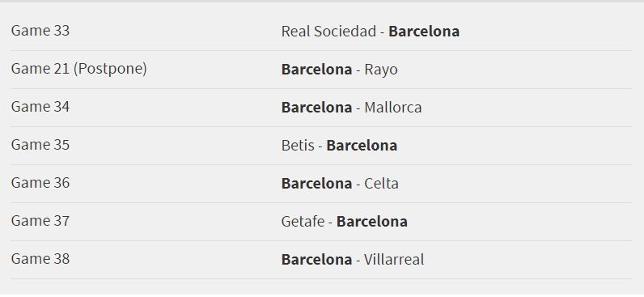644x297 pixels.
Task: Click the Game 34 label
Action: coord(40,107)
